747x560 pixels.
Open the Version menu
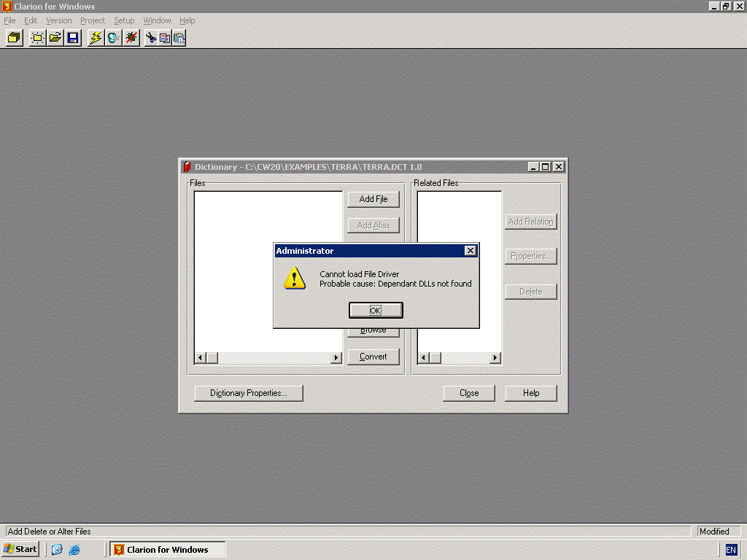(x=59, y=20)
